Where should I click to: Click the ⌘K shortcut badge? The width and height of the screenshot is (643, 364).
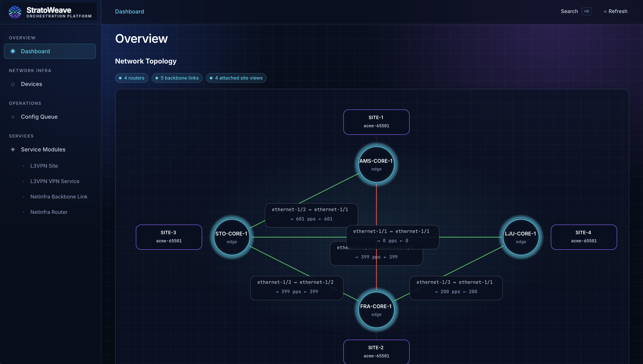(x=587, y=11)
